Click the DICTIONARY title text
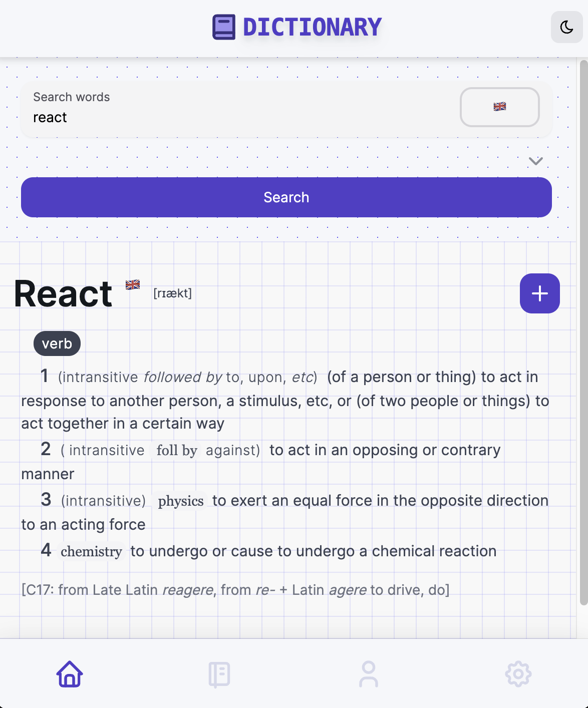Viewport: 588px width, 708px height. (x=312, y=27)
